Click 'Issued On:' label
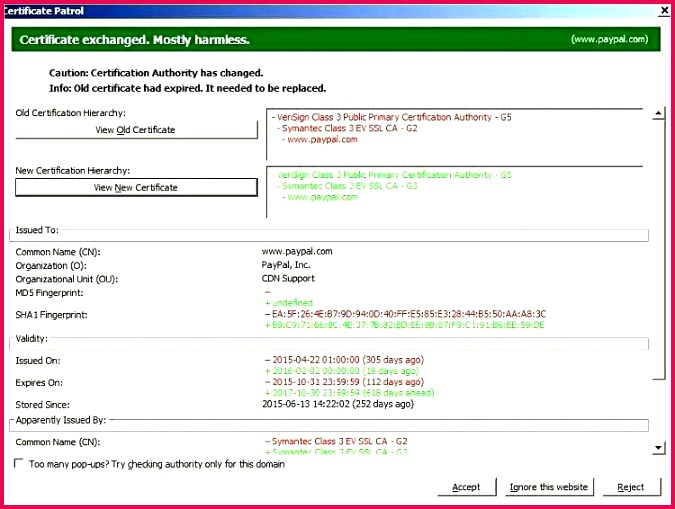 [38, 361]
